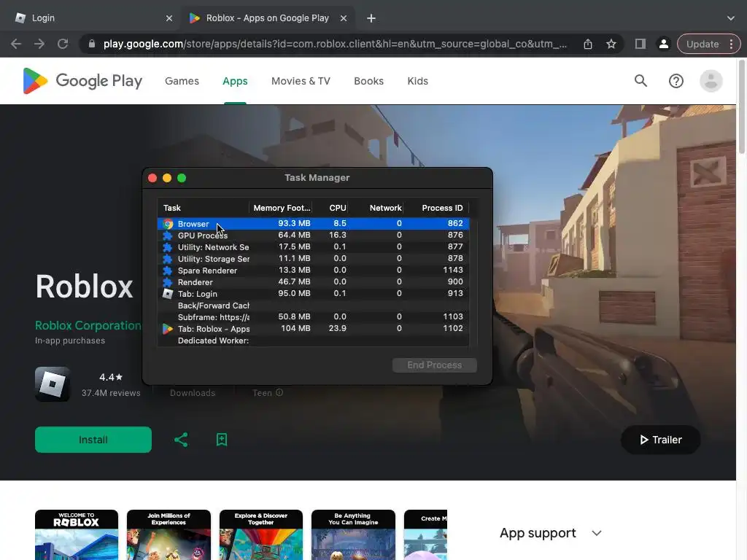Open Roblox Corporation developer link
This screenshot has width=747, height=560.
(88, 326)
